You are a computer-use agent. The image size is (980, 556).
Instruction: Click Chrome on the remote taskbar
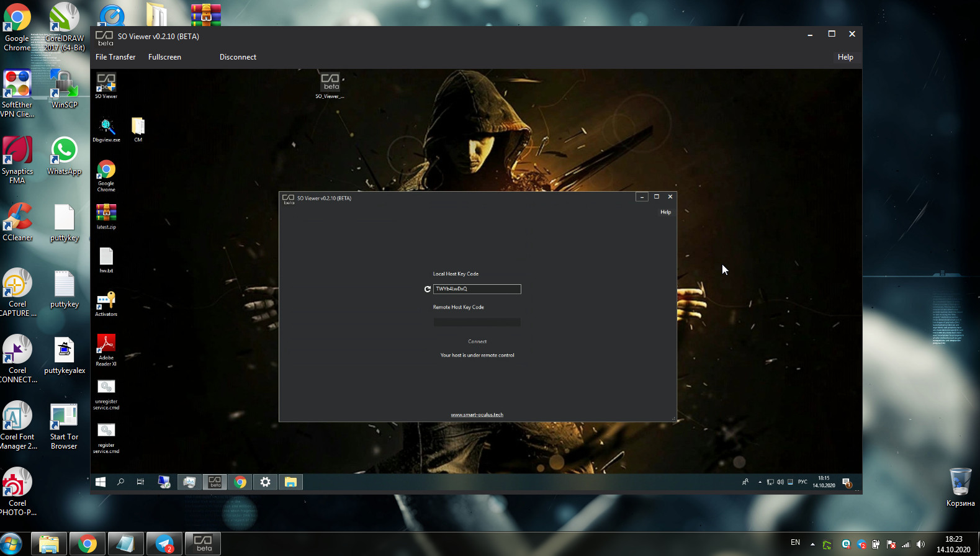pos(240,482)
